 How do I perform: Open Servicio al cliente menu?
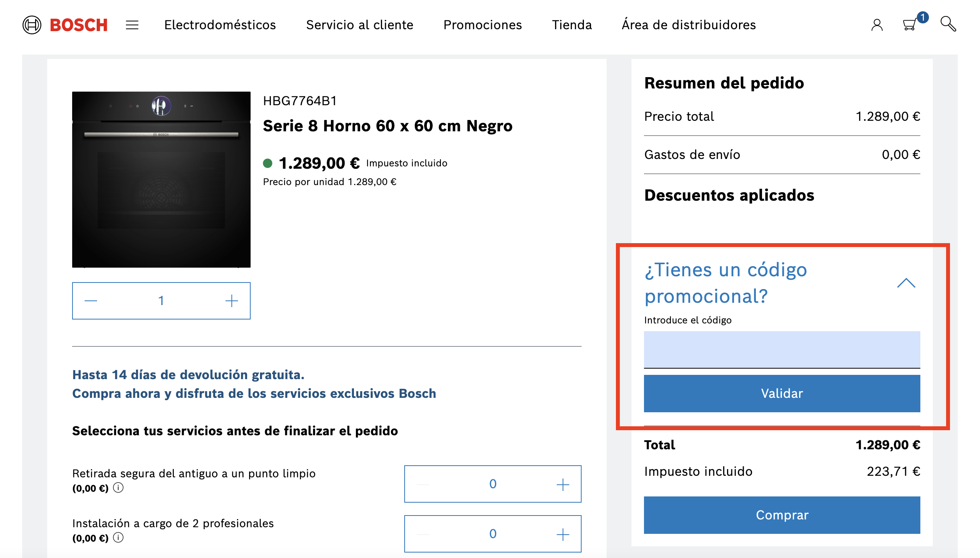tap(359, 25)
